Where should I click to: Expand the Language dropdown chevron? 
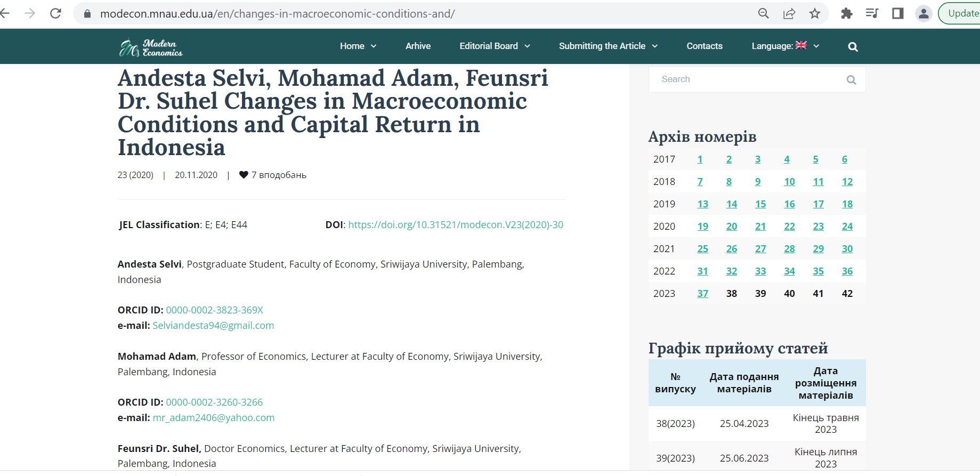[x=816, y=46]
